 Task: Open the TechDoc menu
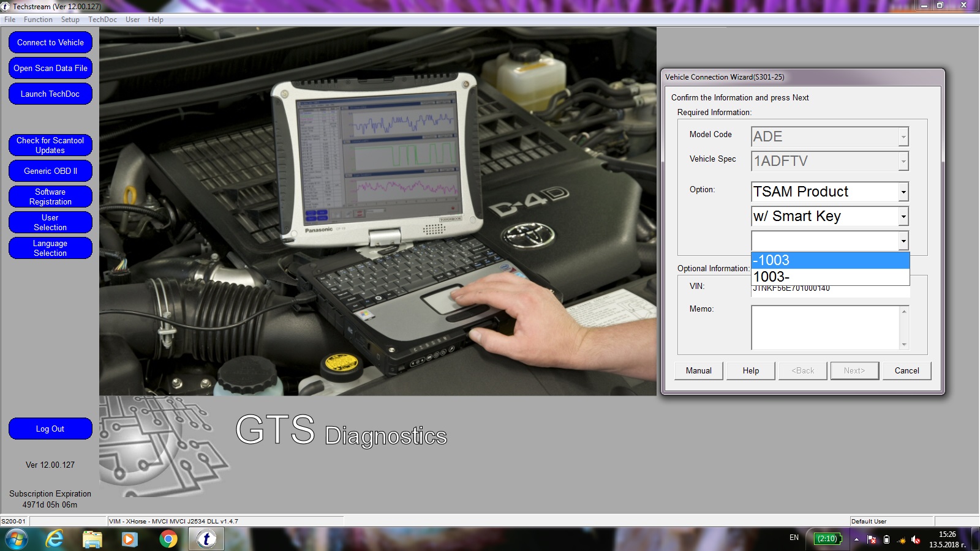point(103,19)
